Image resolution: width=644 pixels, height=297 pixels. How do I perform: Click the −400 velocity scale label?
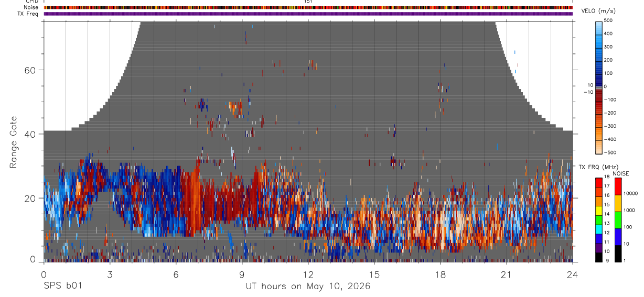pos(609,139)
